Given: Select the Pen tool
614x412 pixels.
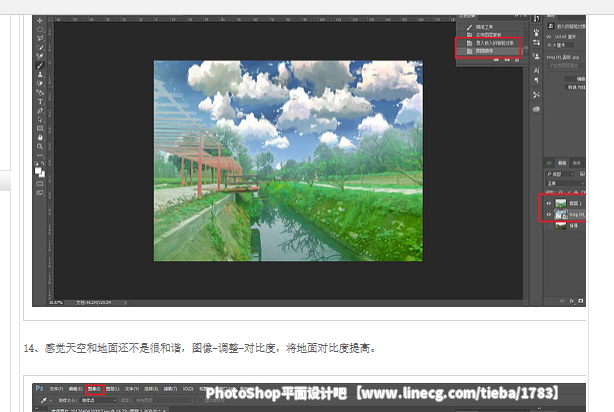Looking at the screenshot, I should pyautogui.click(x=40, y=110).
